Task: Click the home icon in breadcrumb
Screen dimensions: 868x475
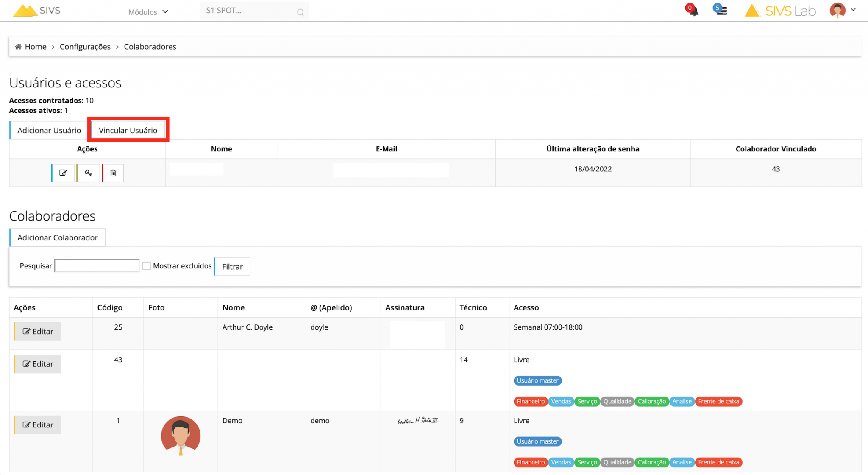Action: click(x=18, y=47)
